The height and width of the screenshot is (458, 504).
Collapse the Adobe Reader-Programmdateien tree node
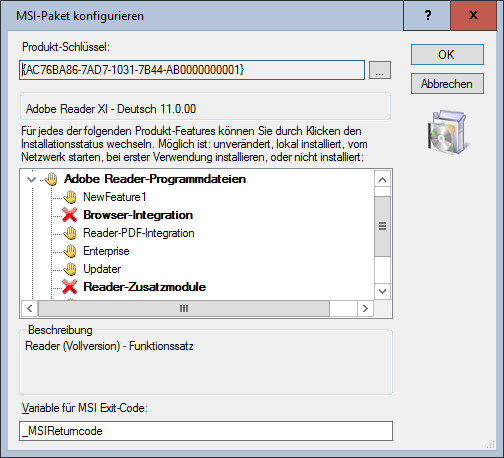coord(31,179)
